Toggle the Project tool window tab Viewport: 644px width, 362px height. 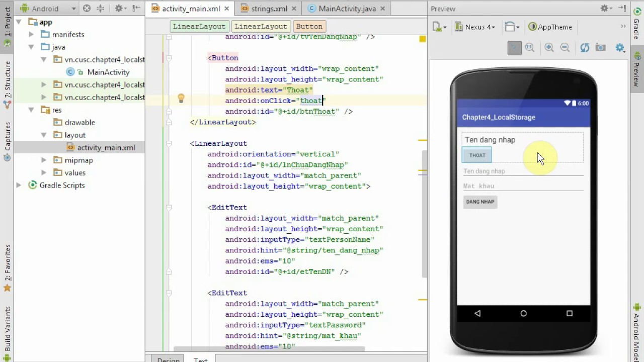(x=7, y=27)
